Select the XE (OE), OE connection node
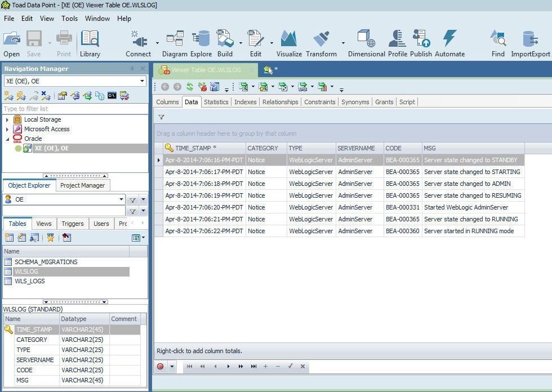 (52, 148)
